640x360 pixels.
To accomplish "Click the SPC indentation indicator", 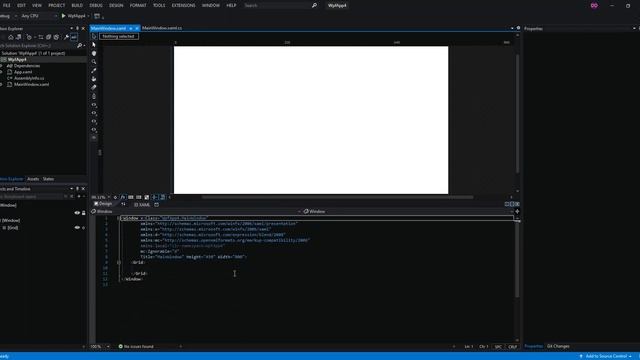I will [498, 347].
